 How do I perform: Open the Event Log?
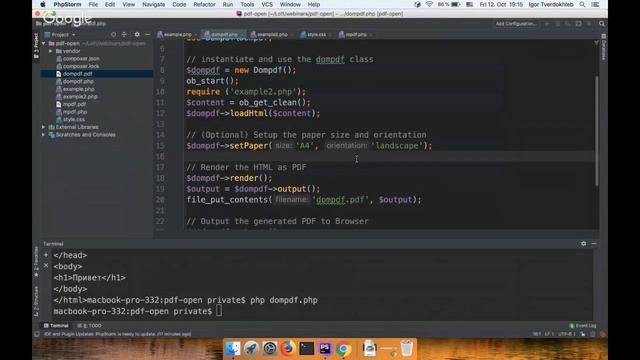[582, 326]
